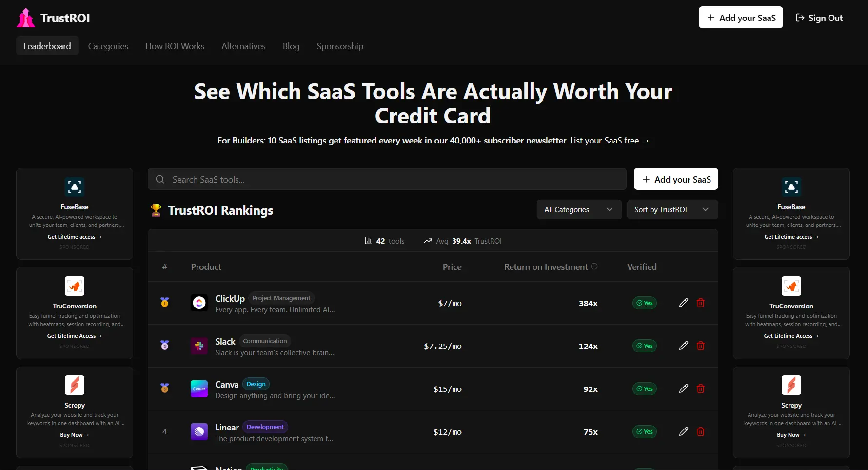Click the bar chart icon next to 42 tools
This screenshot has height=470, width=868.
click(x=369, y=241)
